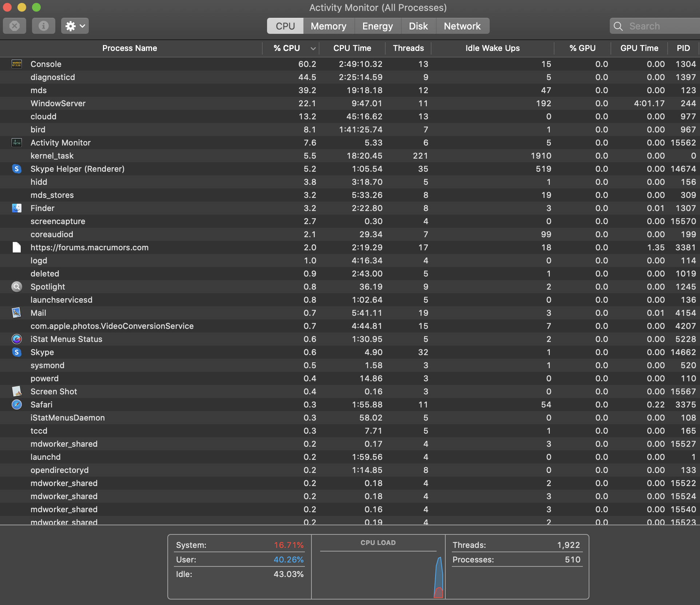
Task: Click the Idle 43.03% value
Action: point(289,574)
